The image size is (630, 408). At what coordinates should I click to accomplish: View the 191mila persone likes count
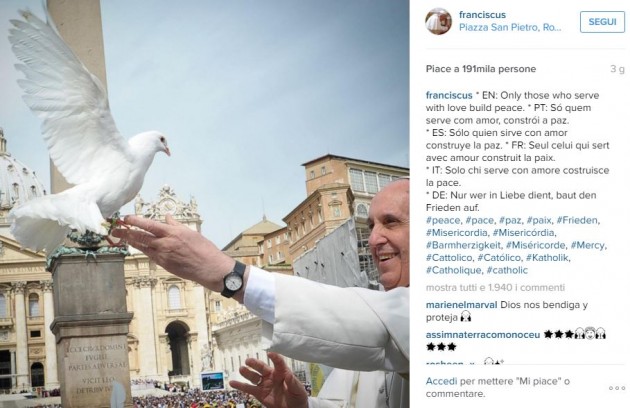pos(499,69)
